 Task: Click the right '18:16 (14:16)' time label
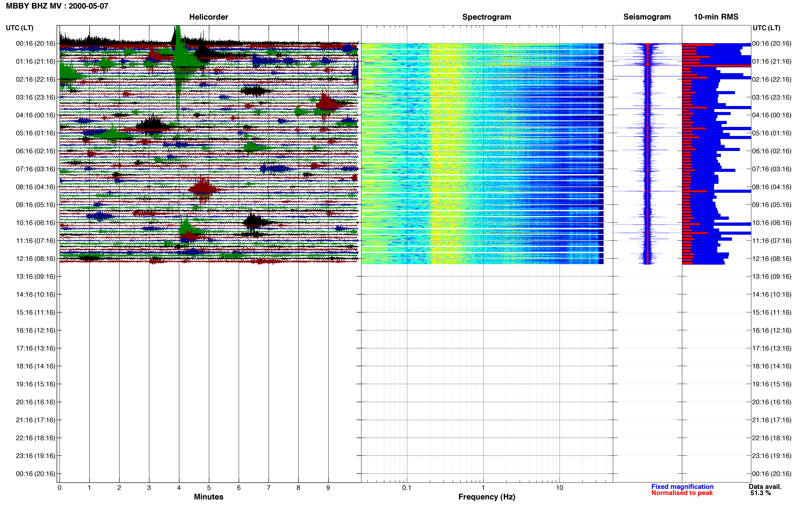[x=772, y=366]
